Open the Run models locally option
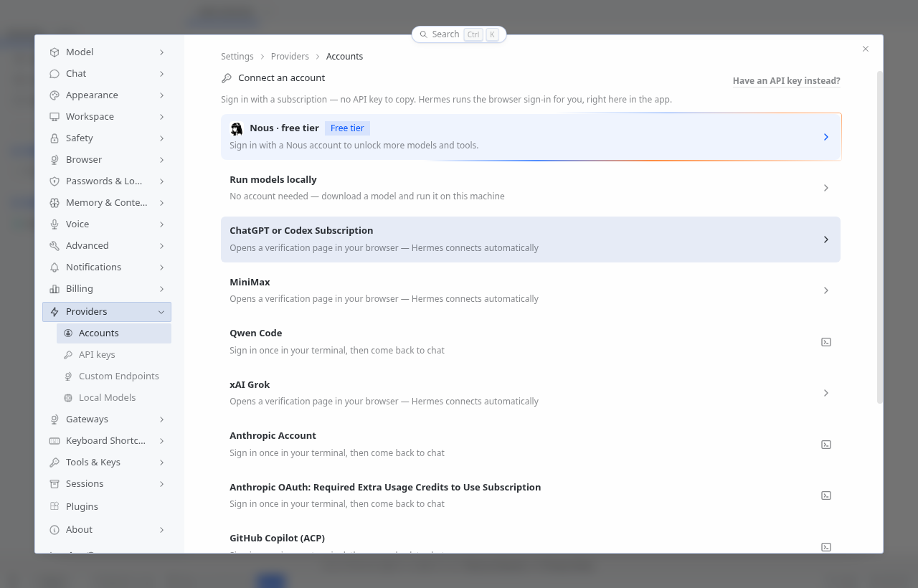 531,188
